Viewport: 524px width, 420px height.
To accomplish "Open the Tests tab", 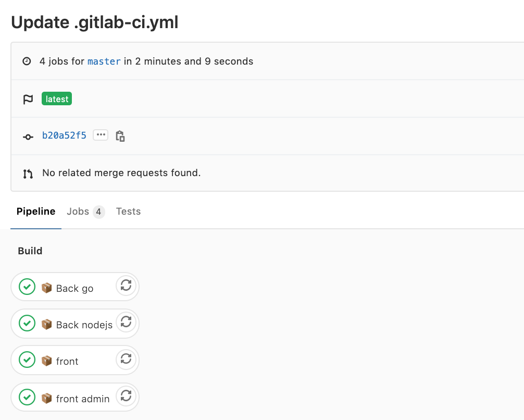I will coord(128,212).
